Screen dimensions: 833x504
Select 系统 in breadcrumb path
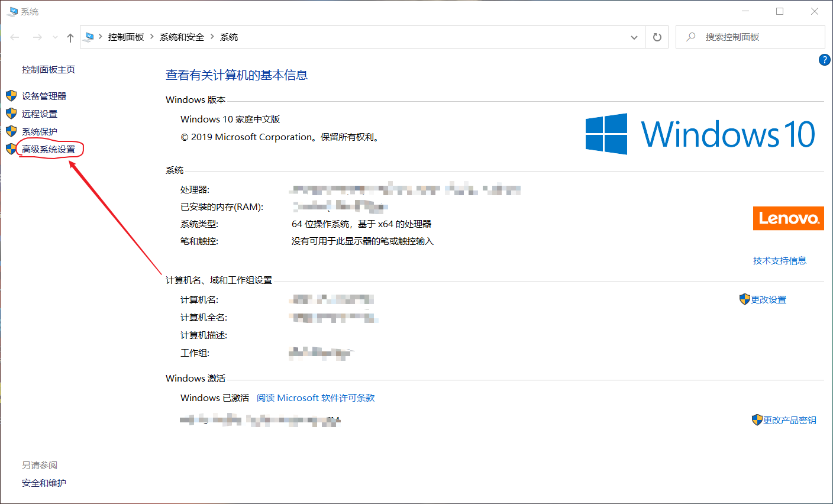click(x=229, y=37)
